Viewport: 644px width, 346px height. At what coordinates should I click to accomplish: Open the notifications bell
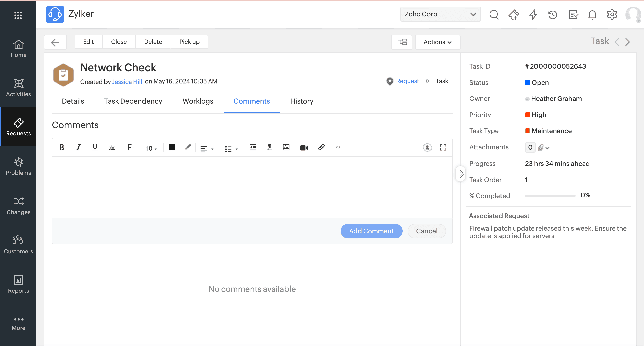pyautogui.click(x=592, y=15)
